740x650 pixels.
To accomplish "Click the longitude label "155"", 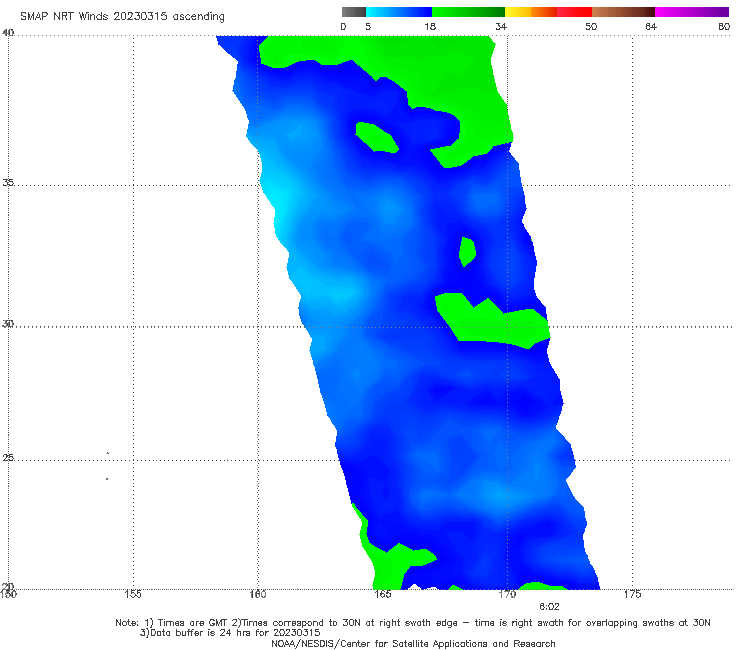I will 133,594.
